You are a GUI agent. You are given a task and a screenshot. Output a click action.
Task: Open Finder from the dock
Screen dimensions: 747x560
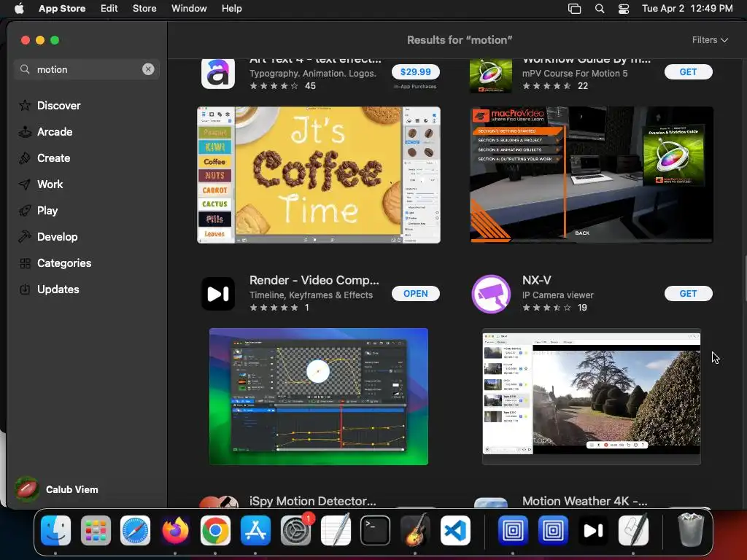click(x=55, y=530)
